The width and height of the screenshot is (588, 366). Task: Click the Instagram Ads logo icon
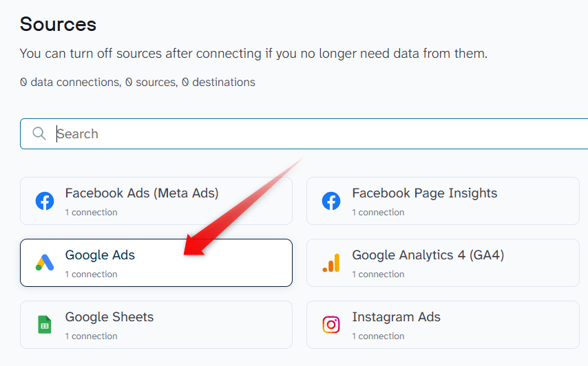(331, 325)
